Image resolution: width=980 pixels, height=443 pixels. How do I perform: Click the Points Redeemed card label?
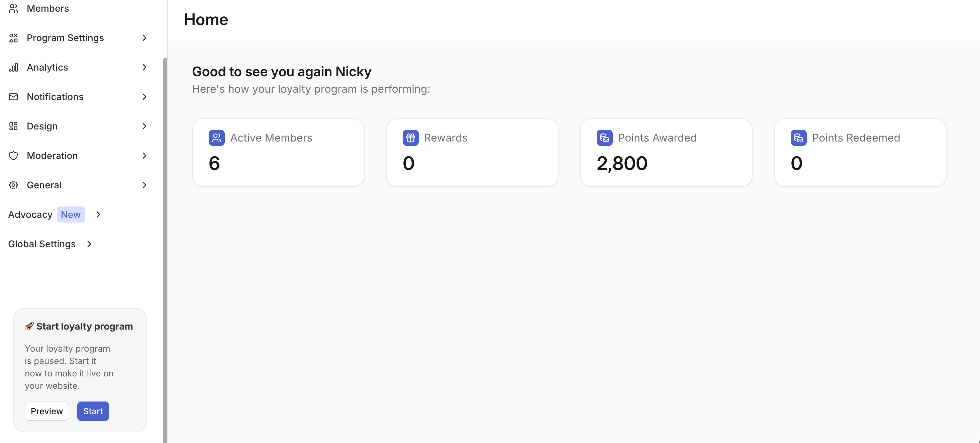click(x=856, y=138)
